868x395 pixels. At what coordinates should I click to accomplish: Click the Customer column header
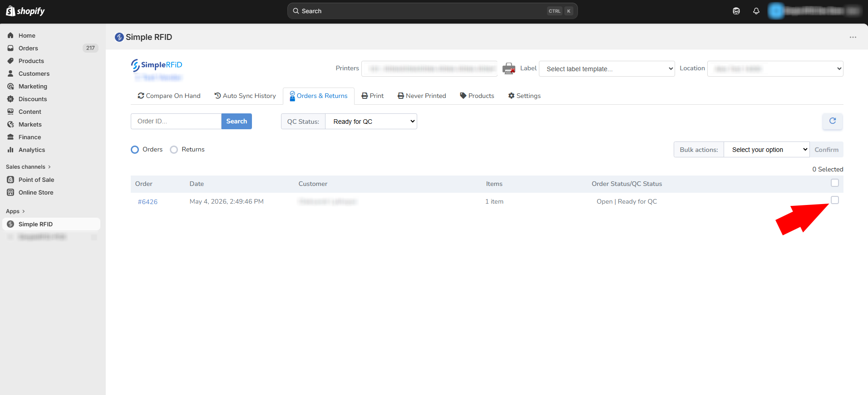pyautogui.click(x=313, y=184)
